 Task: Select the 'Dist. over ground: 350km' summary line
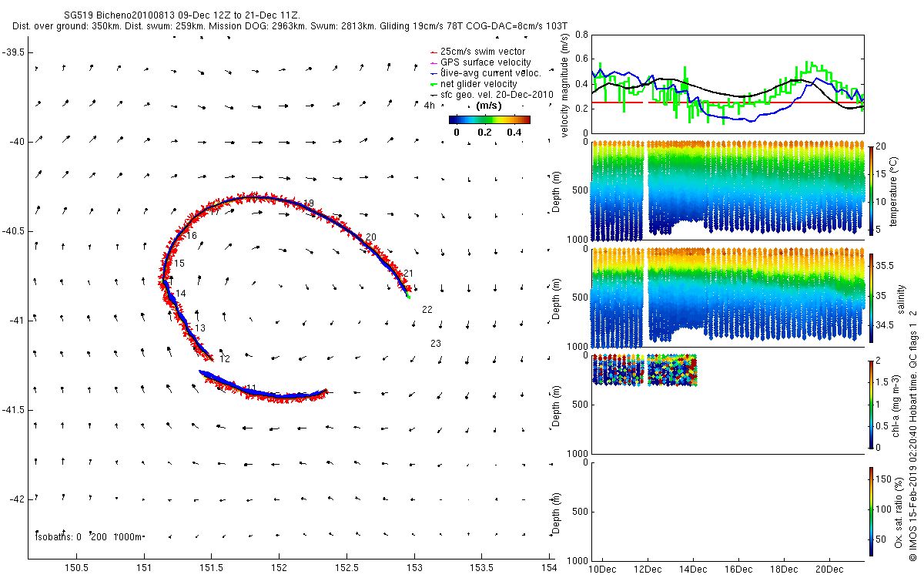coord(290,25)
